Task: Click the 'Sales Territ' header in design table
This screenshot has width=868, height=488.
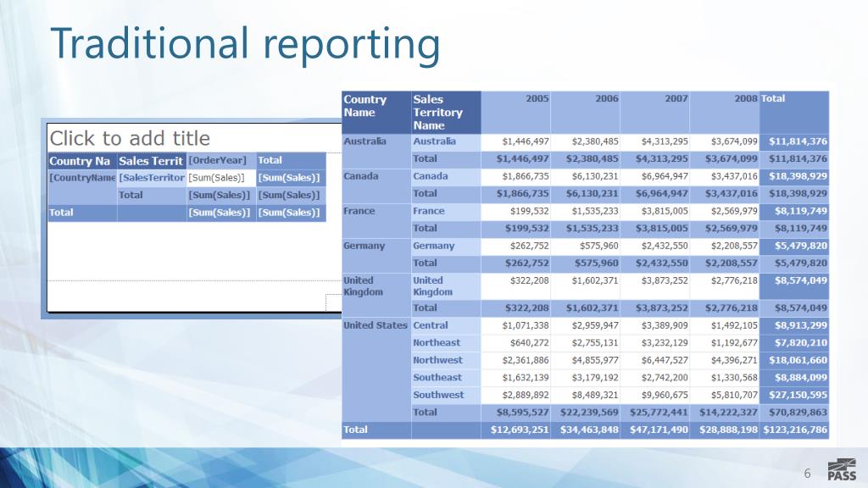Action: [x=152, y=160]
